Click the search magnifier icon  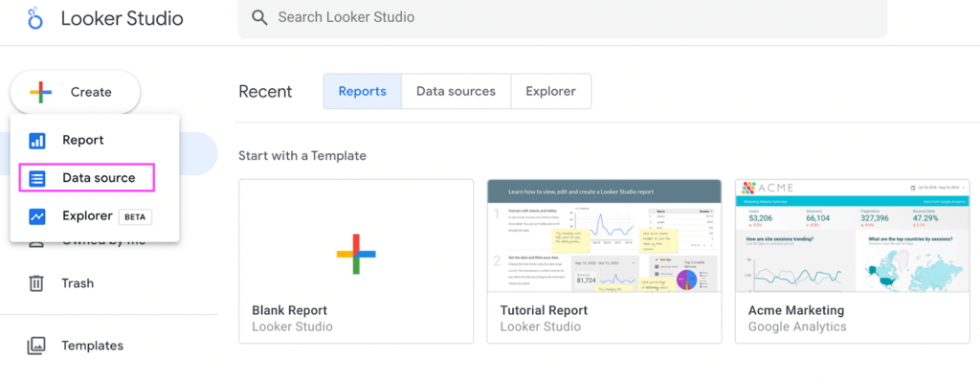(259, 17)
